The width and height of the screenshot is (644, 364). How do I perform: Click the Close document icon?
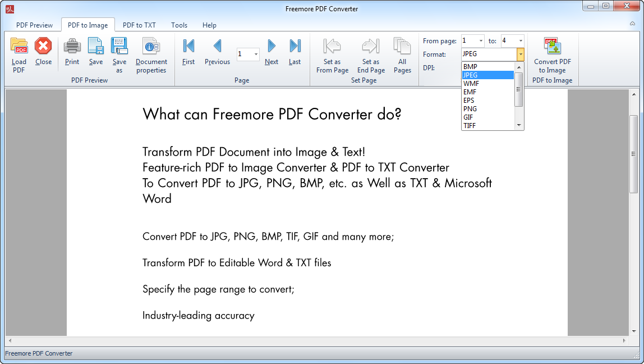(x=43, y=53)
